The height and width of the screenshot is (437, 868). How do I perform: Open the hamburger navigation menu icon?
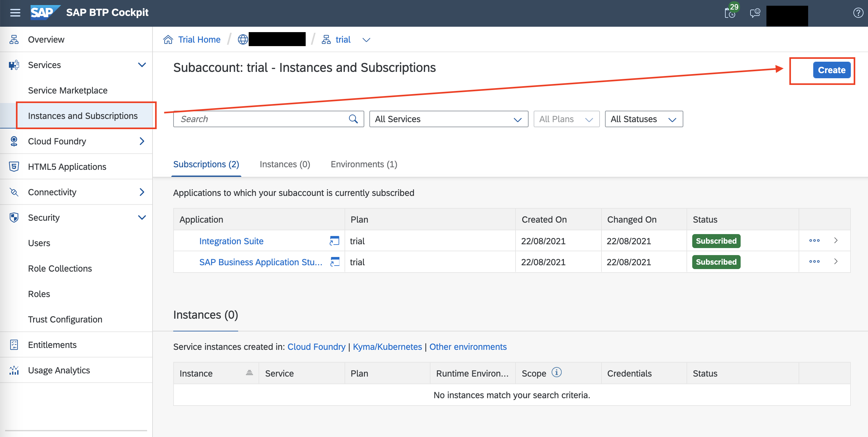pyautogui.click(x=15, y=13)
